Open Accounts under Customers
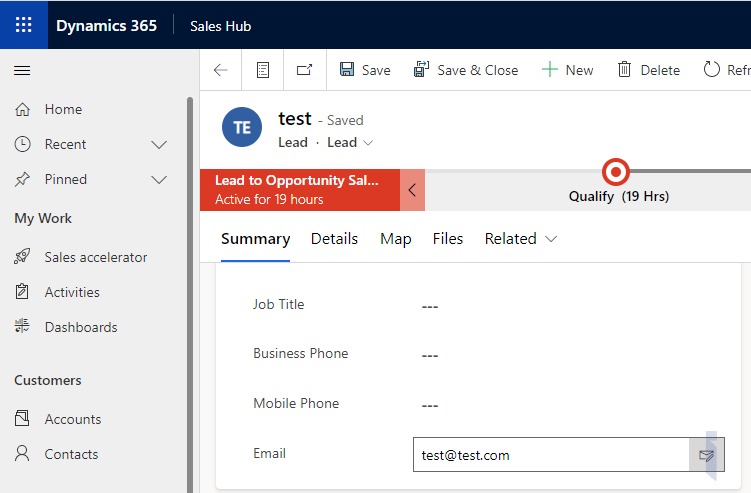Viewport: 751px width, 493px height. 73,419
